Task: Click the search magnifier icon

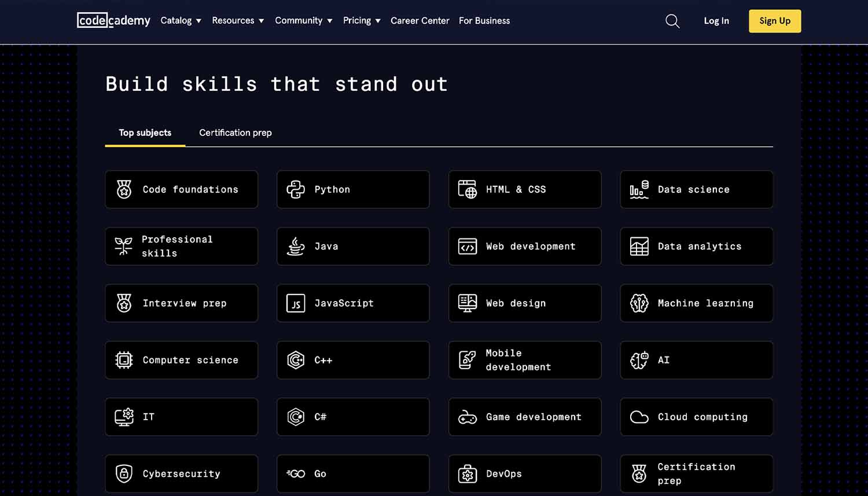Action: (x=672, y=21)
